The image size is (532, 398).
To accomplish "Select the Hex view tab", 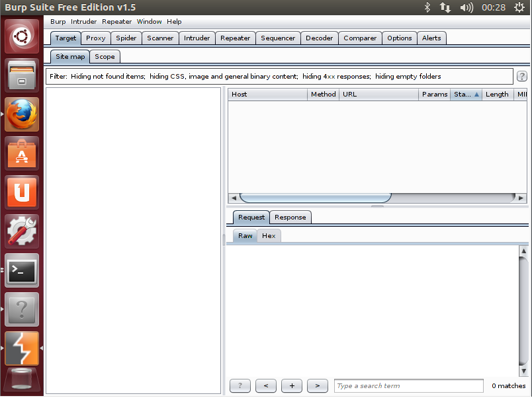I will pos(269,236).
